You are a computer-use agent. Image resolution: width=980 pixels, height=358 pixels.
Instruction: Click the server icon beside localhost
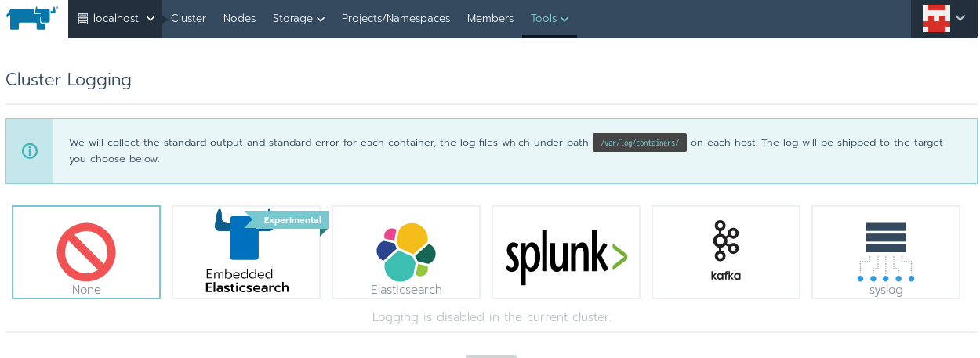[x=83, y=19]
